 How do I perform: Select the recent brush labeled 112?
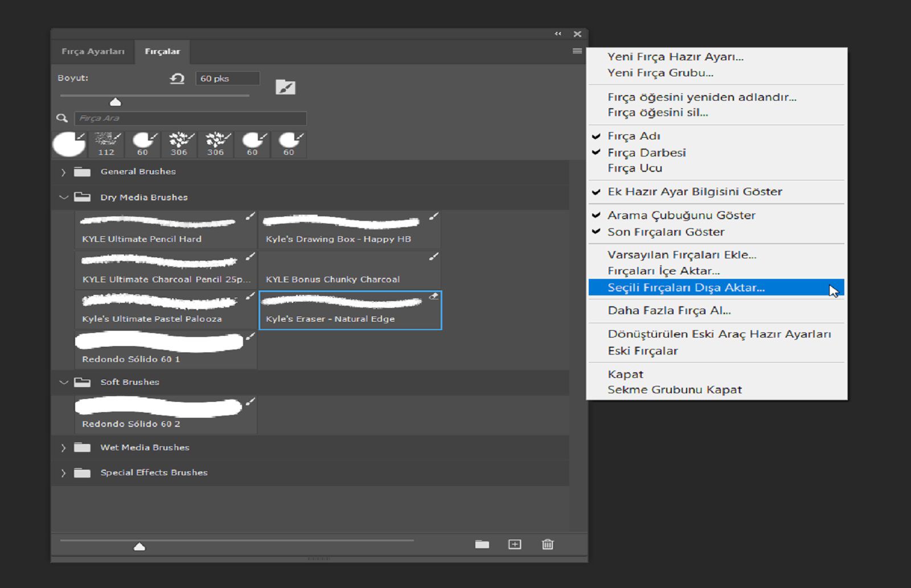click(106, 144)
